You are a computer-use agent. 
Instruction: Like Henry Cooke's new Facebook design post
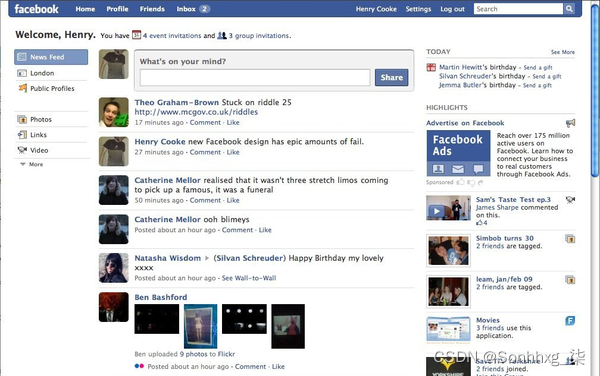(x=233, y=152)
